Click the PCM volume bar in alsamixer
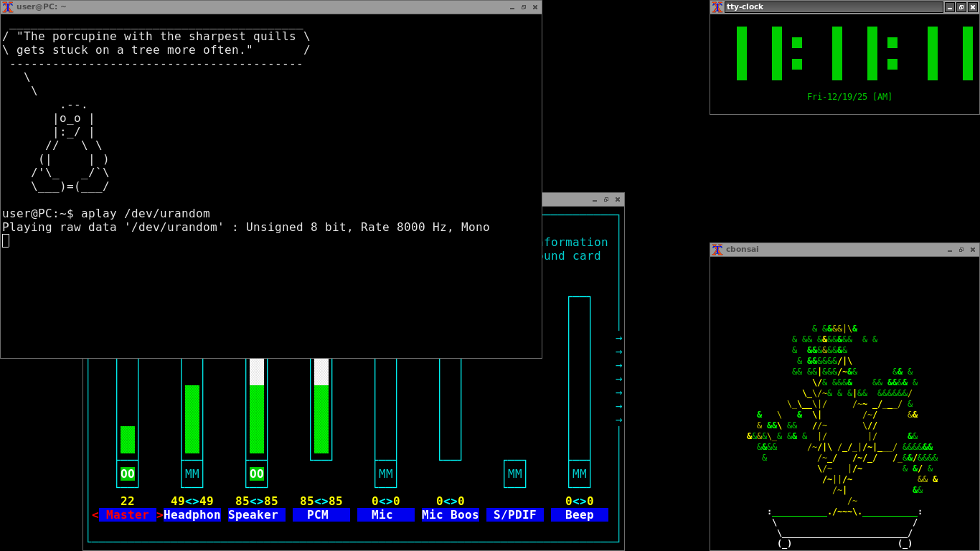 (321, 409)
